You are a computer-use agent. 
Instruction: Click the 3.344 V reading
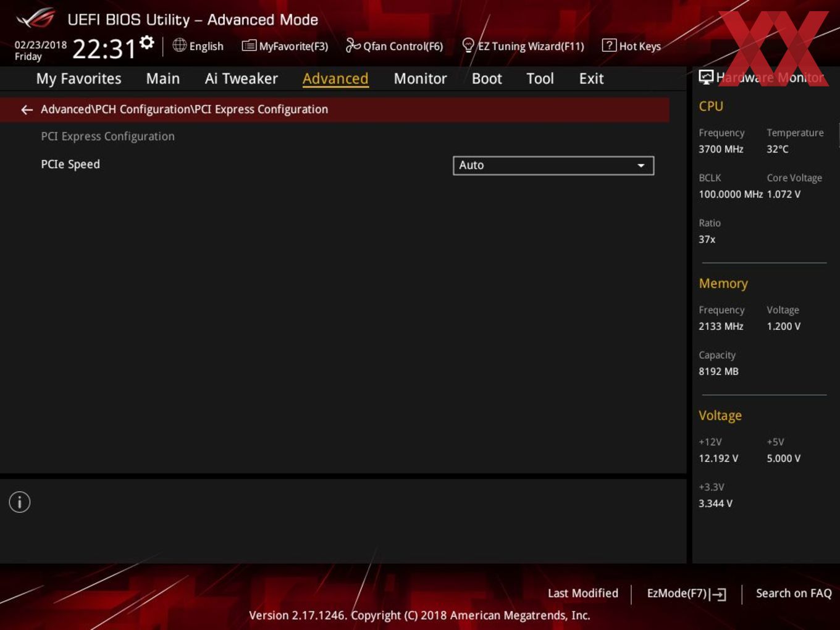pyautogui.click(x=716, y=503)
